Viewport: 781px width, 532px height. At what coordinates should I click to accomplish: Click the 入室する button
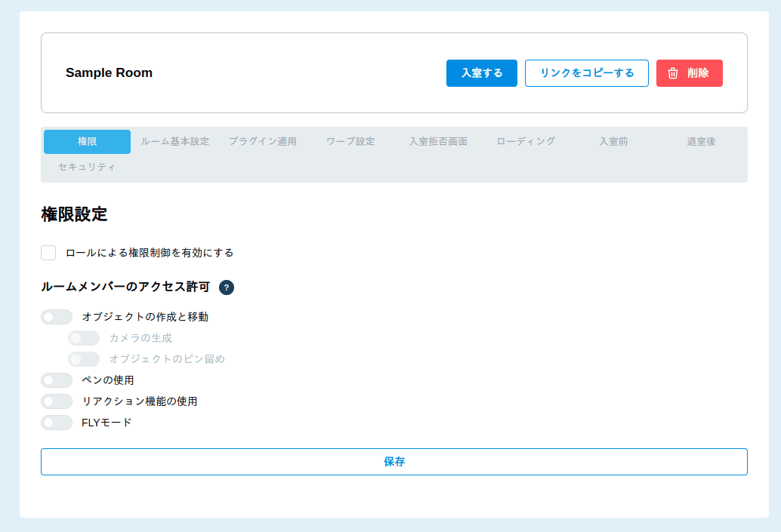click(481, 72)
